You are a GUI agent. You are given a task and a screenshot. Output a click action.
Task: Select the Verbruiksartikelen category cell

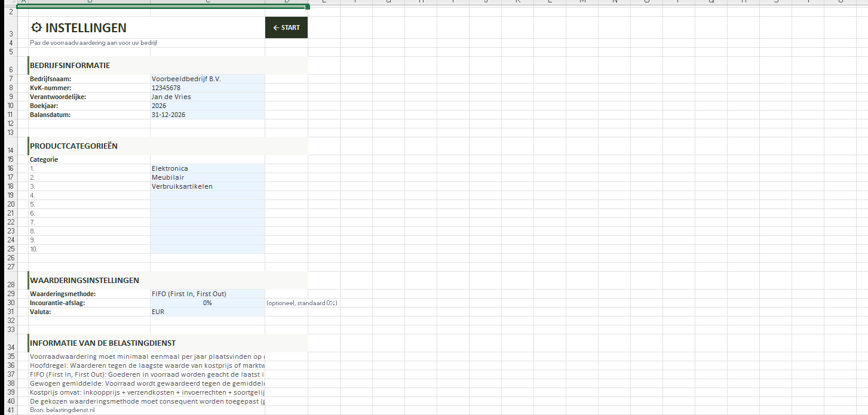click(x=207, y=186)
